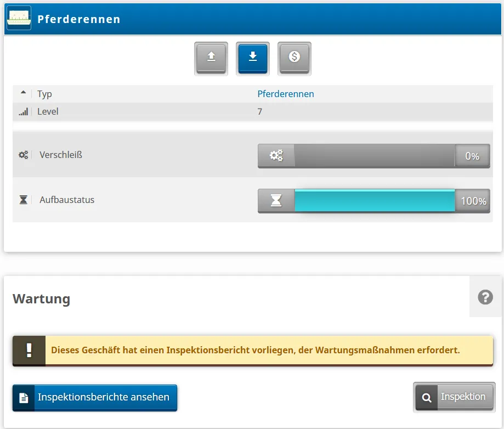Click the gray Verschleiß progress bar

375,156
